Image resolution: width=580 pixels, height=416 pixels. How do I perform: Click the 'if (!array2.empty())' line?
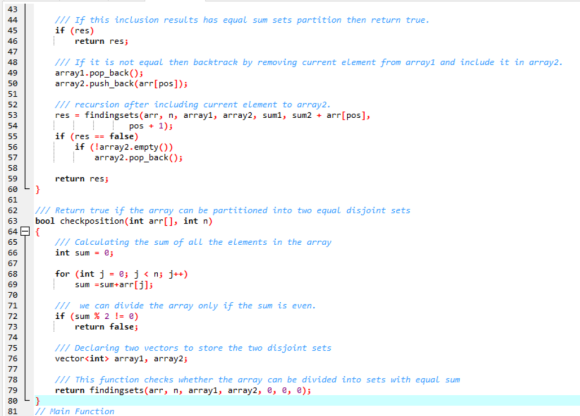point(124,147)
